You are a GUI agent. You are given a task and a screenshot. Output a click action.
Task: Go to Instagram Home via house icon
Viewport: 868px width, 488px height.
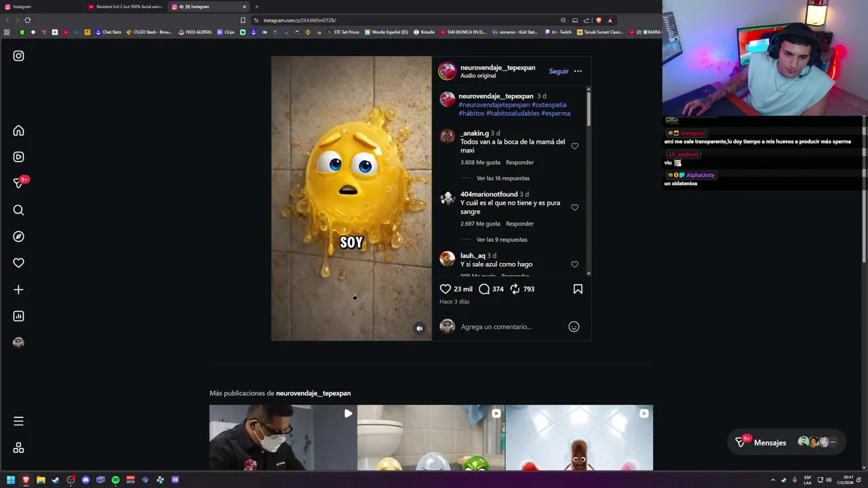18,131
